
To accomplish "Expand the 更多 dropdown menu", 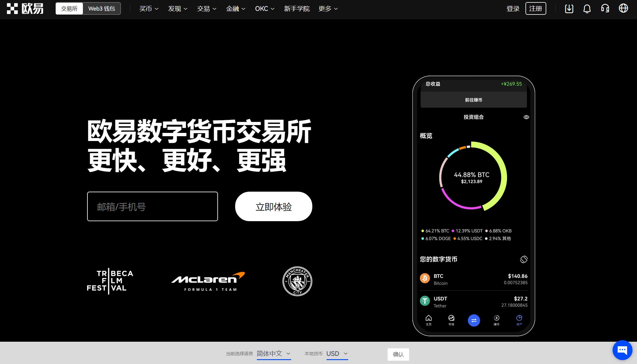I will tap(328, 9).
